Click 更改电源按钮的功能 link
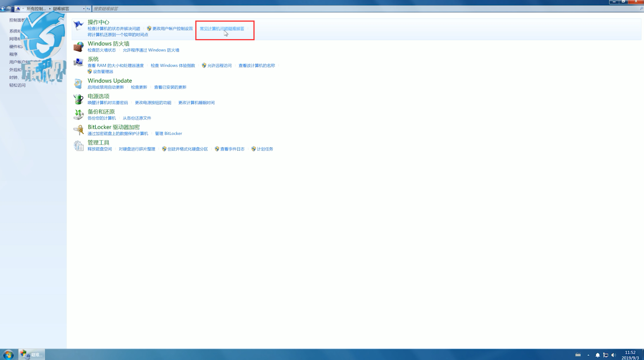This screenshot has height=360, width=644. tap(153, 103)
